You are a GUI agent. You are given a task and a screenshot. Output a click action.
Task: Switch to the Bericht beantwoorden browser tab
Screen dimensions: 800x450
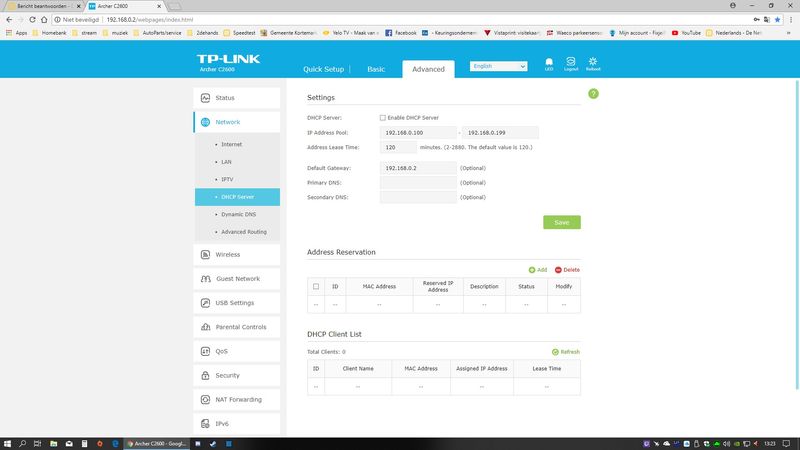tap(42, 6)
